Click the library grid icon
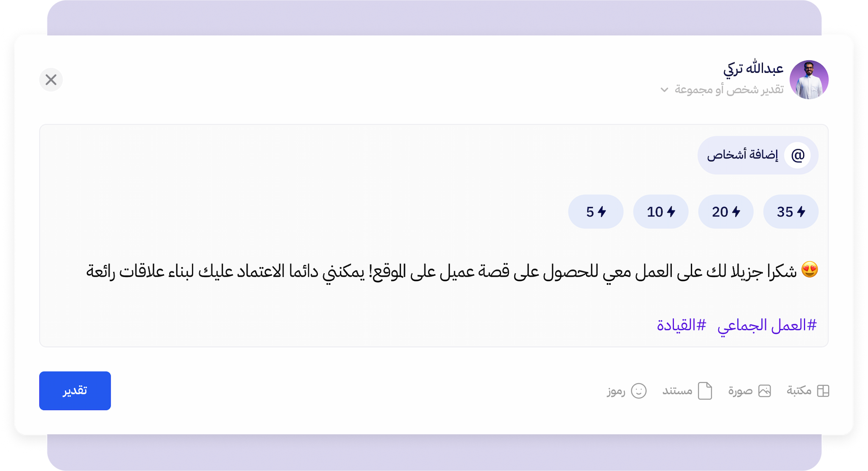The height and width of the screenshot is (471, 868). (823, 391)
